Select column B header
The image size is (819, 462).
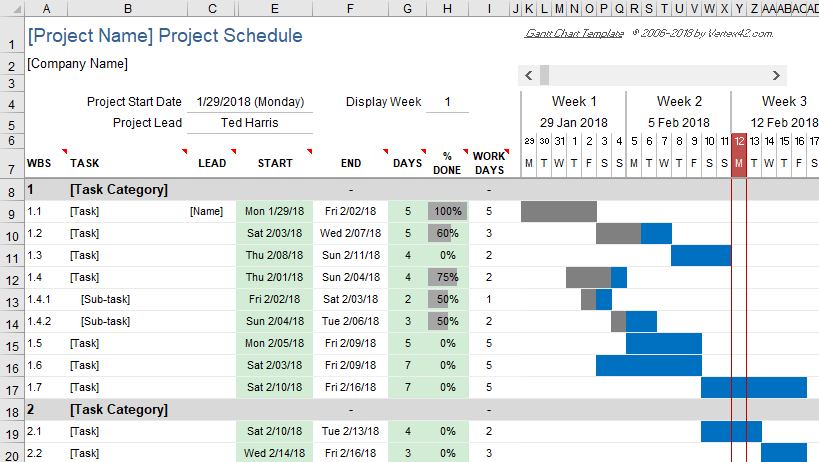127,8
